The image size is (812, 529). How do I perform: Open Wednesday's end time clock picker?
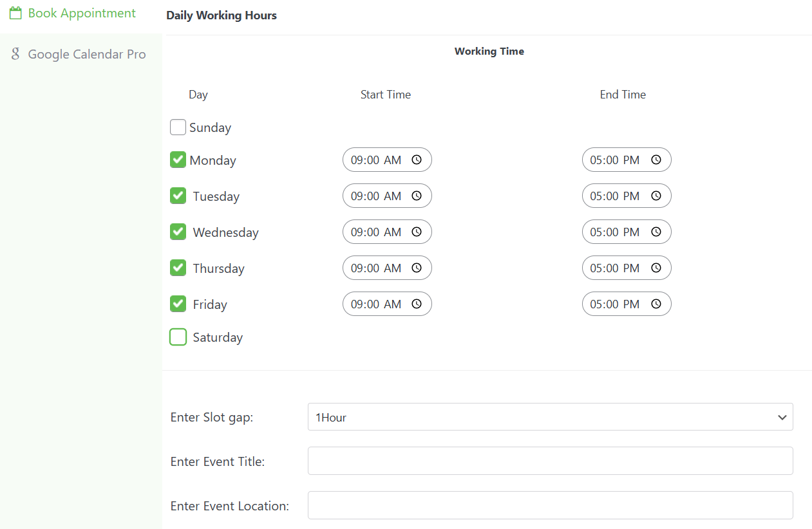(656, 232)
